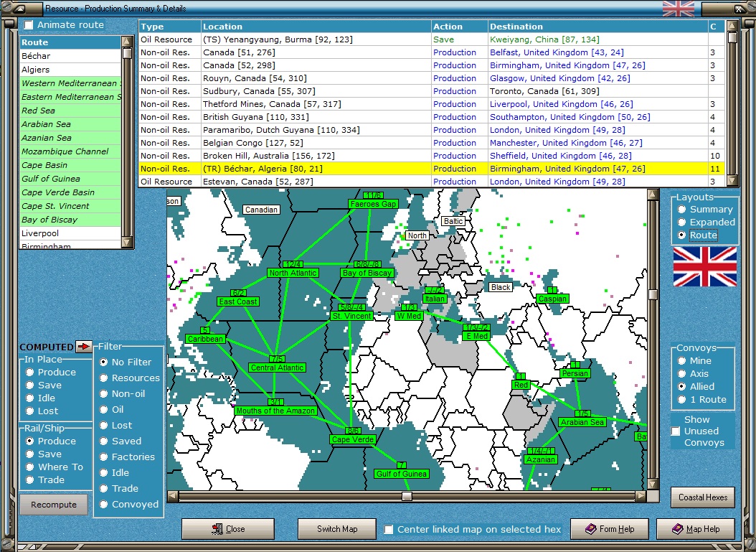The height and width of the screenshot is (552, 756).
Task: Select the Arabian Sea convoy node
Action: pyautogui.click(x=582, y=422)
